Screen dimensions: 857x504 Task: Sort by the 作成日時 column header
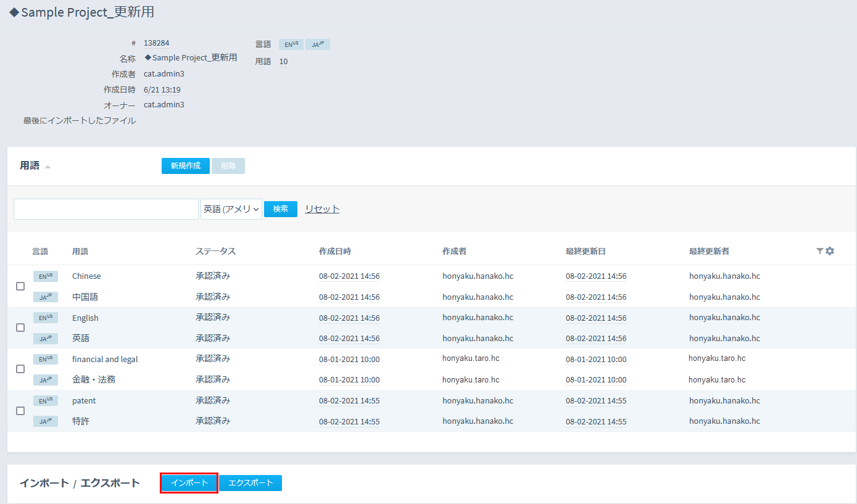pos(334,251)
